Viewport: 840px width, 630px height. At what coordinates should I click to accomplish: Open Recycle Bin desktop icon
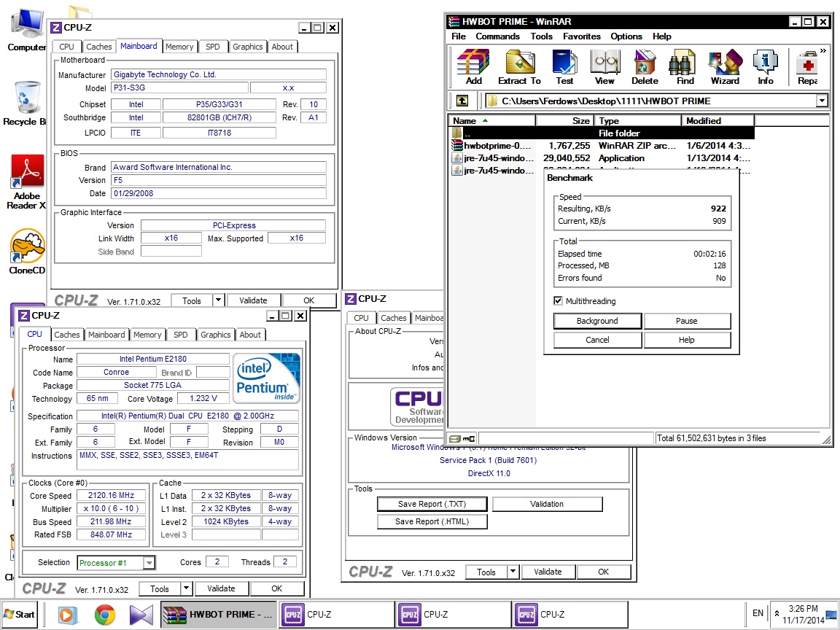(x=26, y=104)
